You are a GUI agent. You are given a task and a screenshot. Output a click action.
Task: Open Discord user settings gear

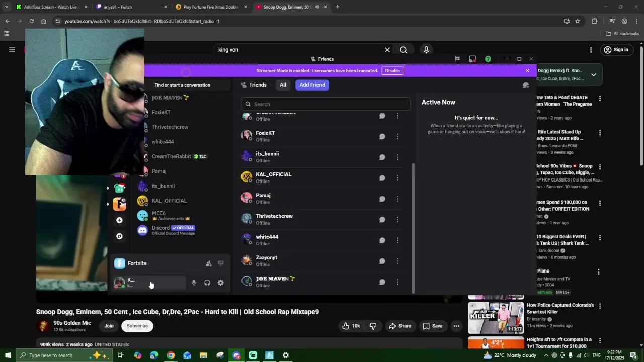click(220, 283)
